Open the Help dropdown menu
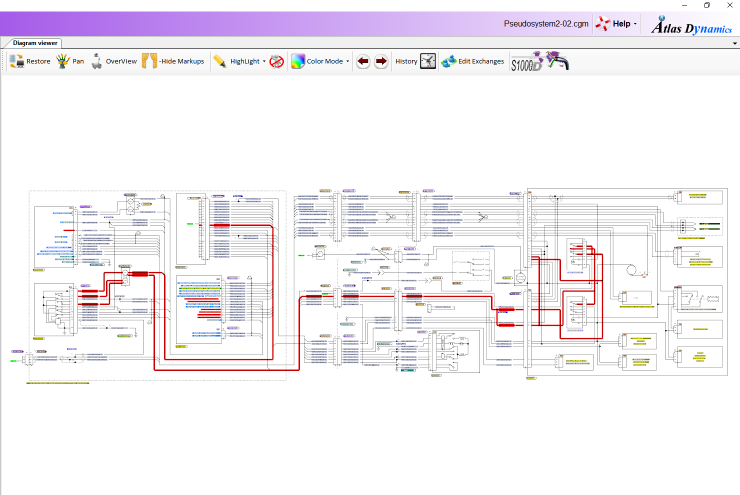The height and width of the screenshot is (495, 740). [x=618, y=23]
